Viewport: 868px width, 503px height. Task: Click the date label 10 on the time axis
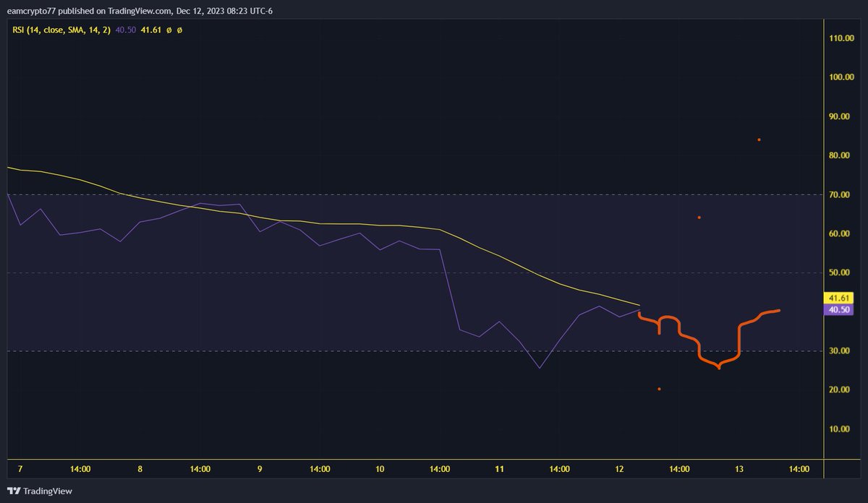click(380, 469)
